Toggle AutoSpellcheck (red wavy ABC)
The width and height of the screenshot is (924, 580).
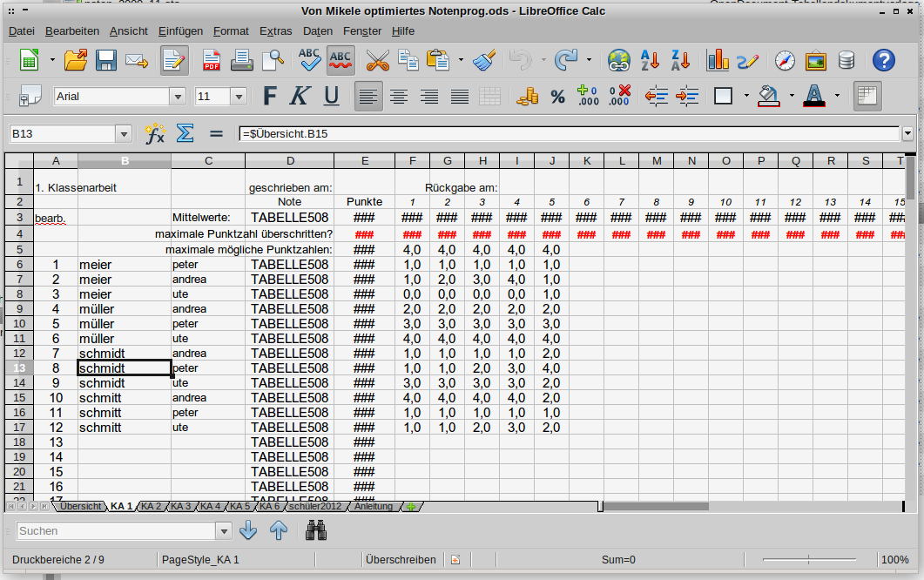tap(340, 60)
